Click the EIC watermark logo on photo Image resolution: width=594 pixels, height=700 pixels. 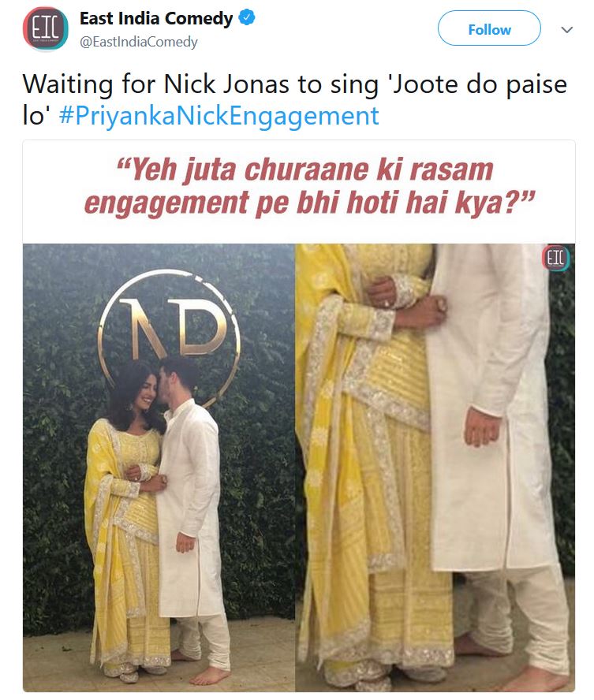click(555, 258)
